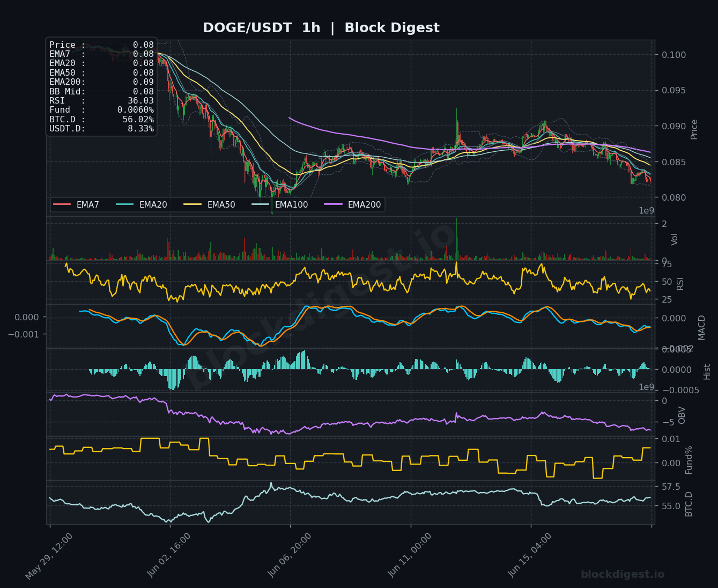Select the EMA100 label in the legend
This screenshot has width=718, height=588.
point(291,205)
